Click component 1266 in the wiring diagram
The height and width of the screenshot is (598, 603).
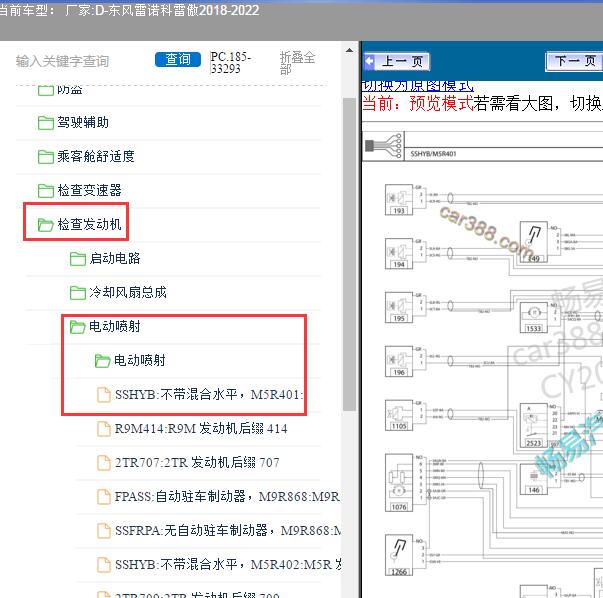[x=399, y=555]
